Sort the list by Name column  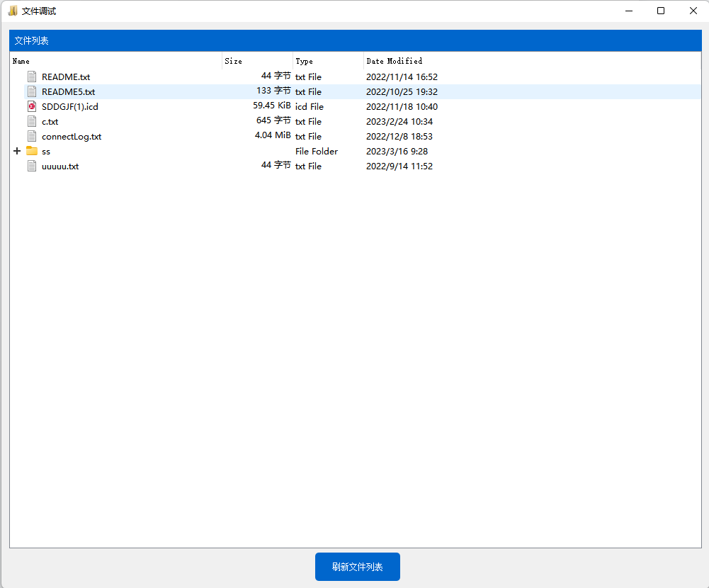pos(117,61)
